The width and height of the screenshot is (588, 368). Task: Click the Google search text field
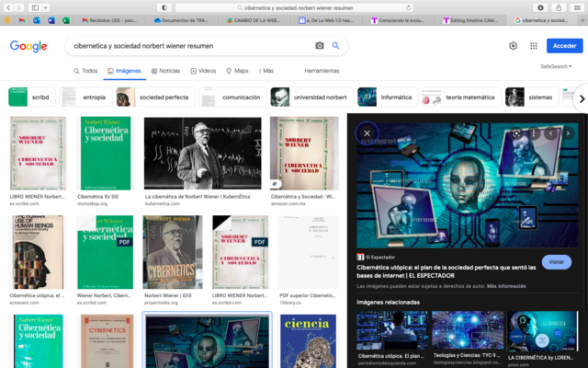click(191, 46)
